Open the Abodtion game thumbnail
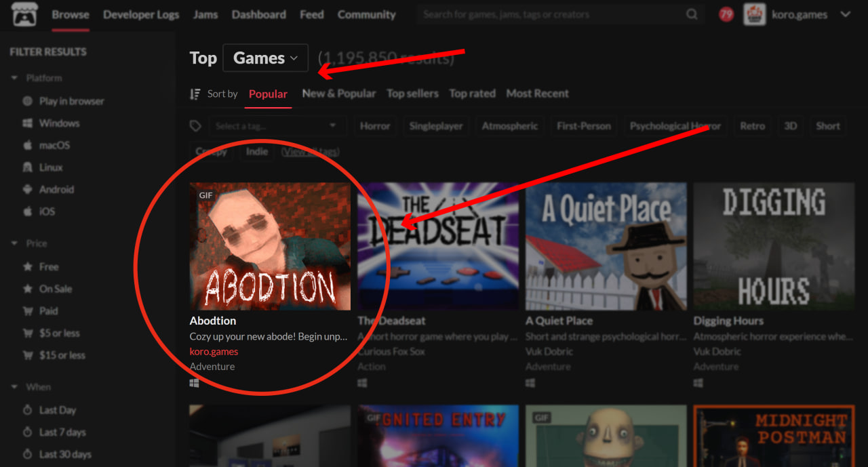Viewport: 868px width, 467px height. (270, 246)
